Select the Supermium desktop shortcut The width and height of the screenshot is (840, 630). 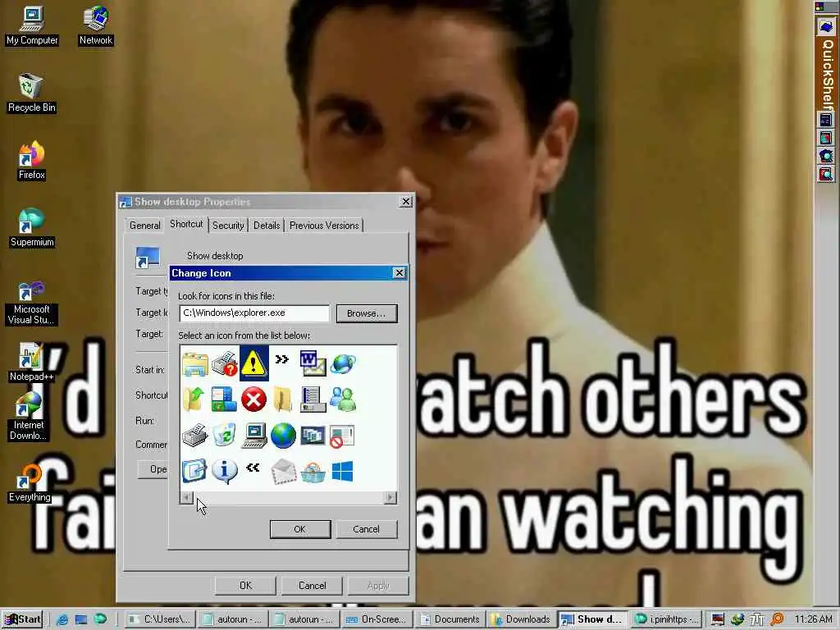tap(32, 228)
